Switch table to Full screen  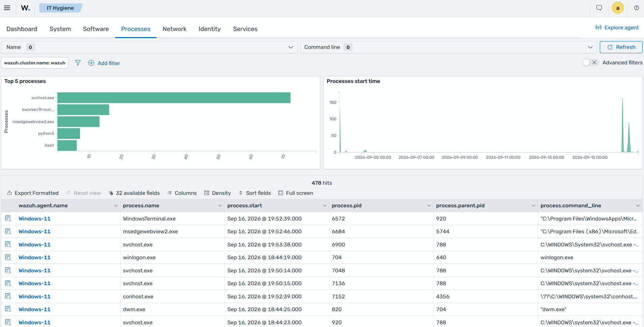[x=296, y=193]
